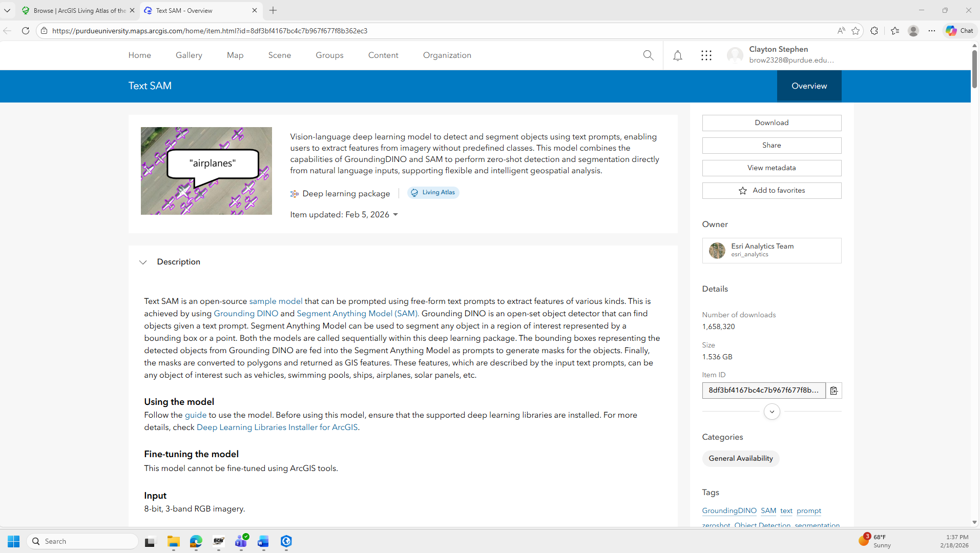Open the GroundingDINO tag link
The height and width of the screenshot is (553, 980).
[x=728, y=510]
